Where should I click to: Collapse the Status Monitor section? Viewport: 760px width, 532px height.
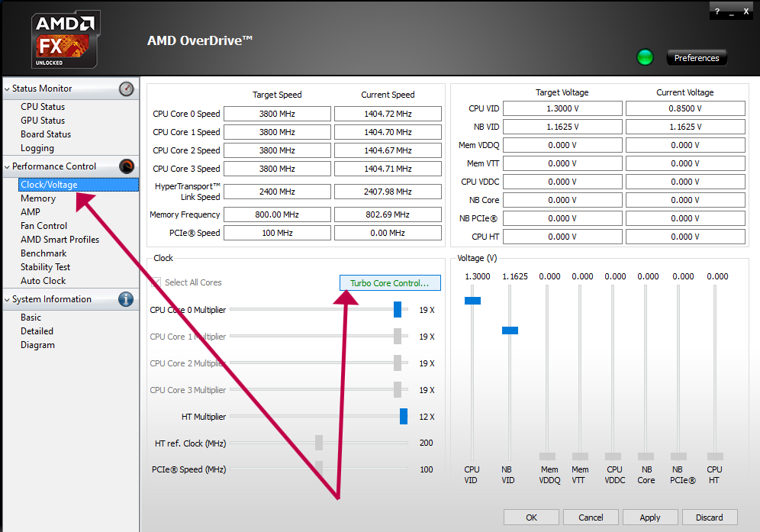pyautogui.click(x=7, y=89)
